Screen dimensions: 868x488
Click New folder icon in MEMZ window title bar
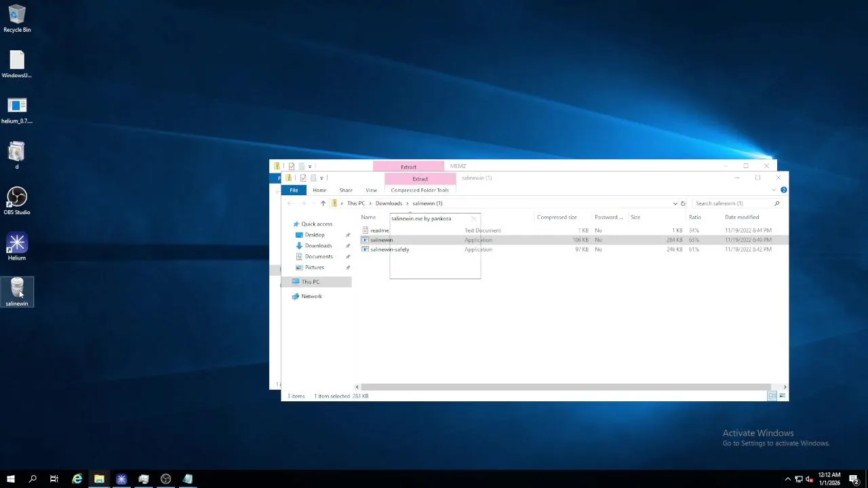301,166
